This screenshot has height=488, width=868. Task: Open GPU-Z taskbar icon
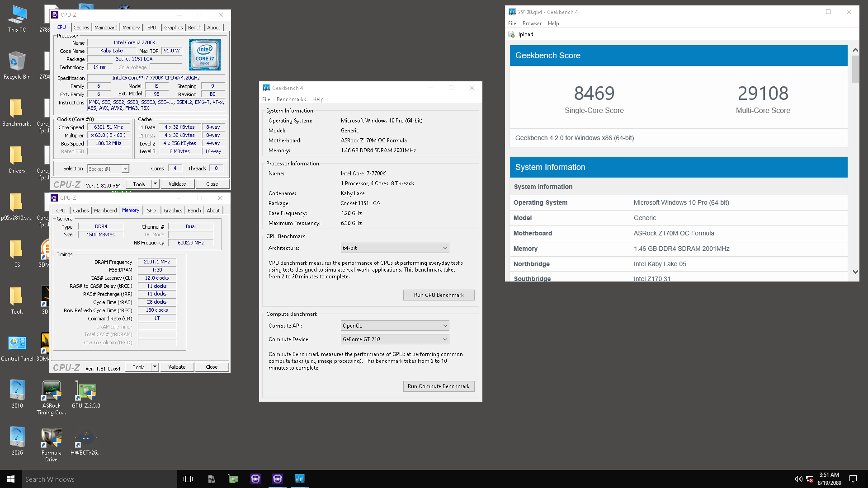coord(233,479)
